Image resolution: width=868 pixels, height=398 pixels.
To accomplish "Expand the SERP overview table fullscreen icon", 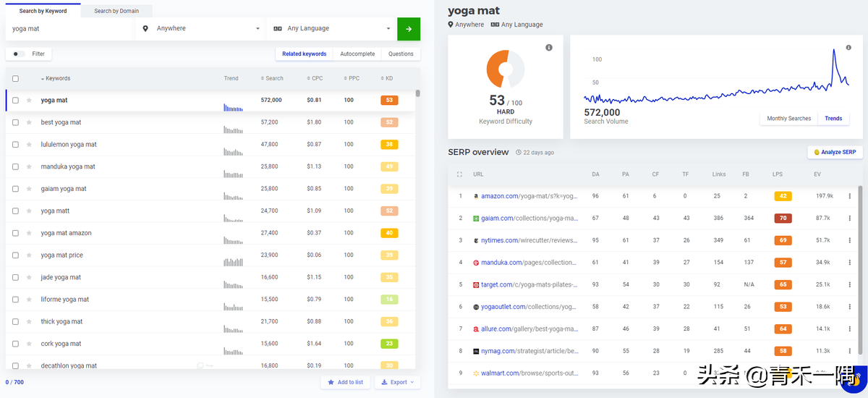I will 459,174.
